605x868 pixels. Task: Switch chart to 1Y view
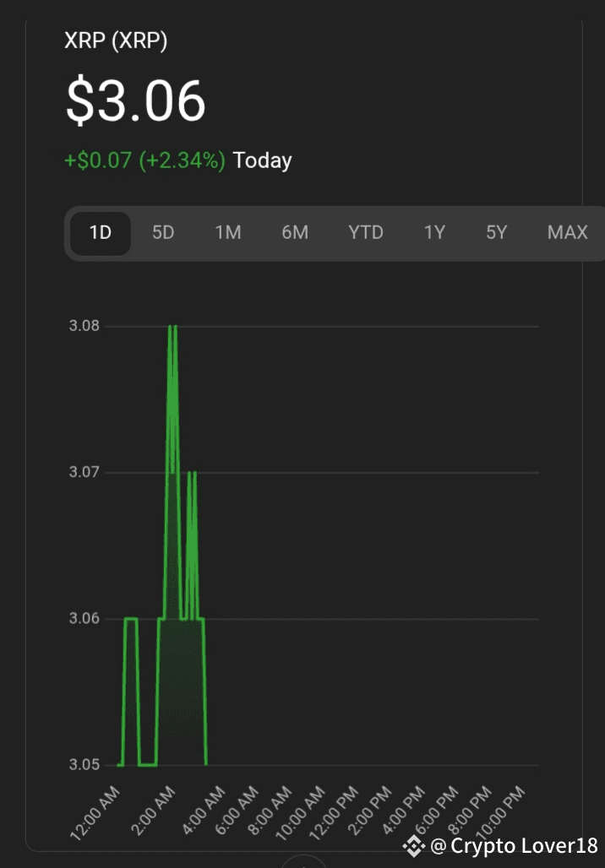pyautogui.click(x=434, y=232)
